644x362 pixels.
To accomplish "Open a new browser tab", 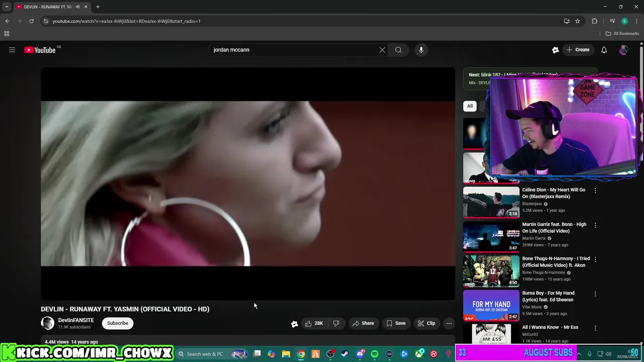I will (x=98, y=7).
